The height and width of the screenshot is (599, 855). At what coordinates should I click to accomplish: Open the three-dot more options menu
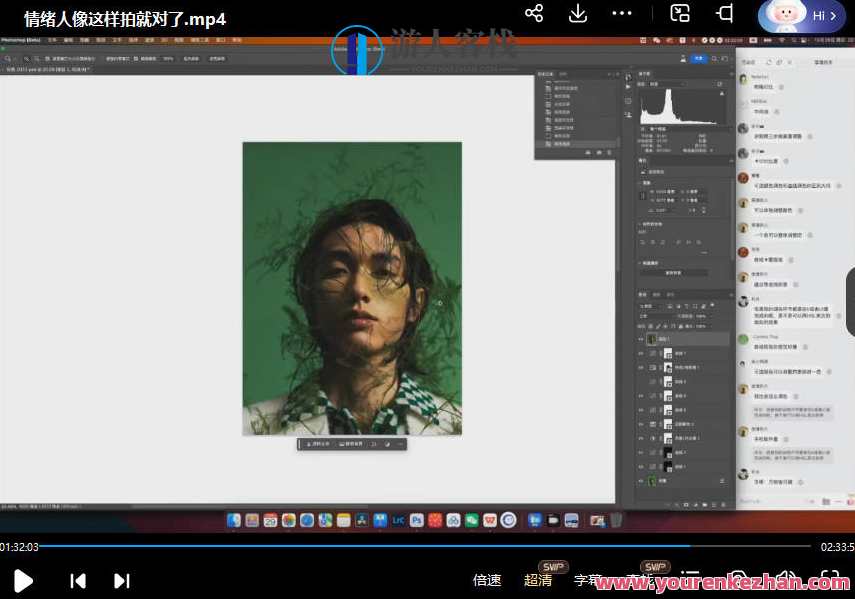[x=622, y=13]
